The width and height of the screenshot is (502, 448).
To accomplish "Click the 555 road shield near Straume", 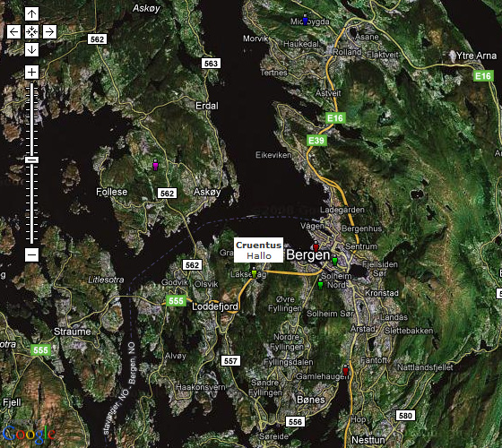I will (41, 349).
